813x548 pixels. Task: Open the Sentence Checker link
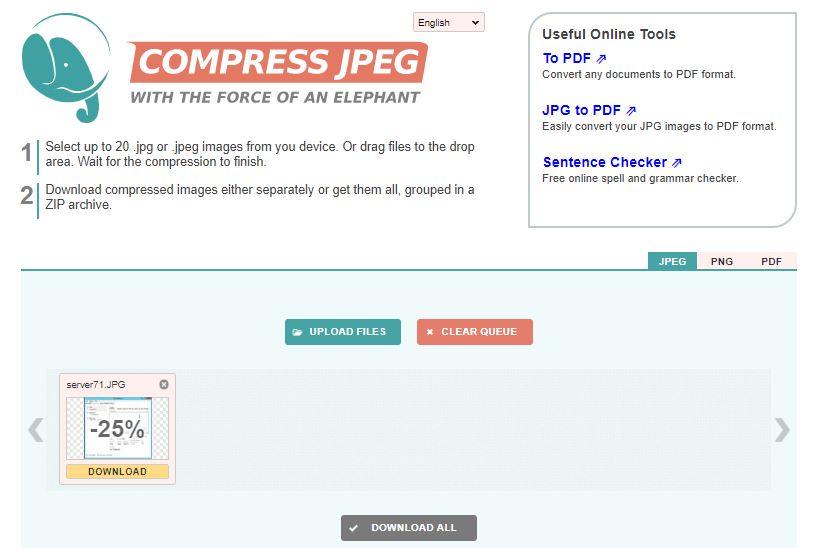[x=612, y=162]
